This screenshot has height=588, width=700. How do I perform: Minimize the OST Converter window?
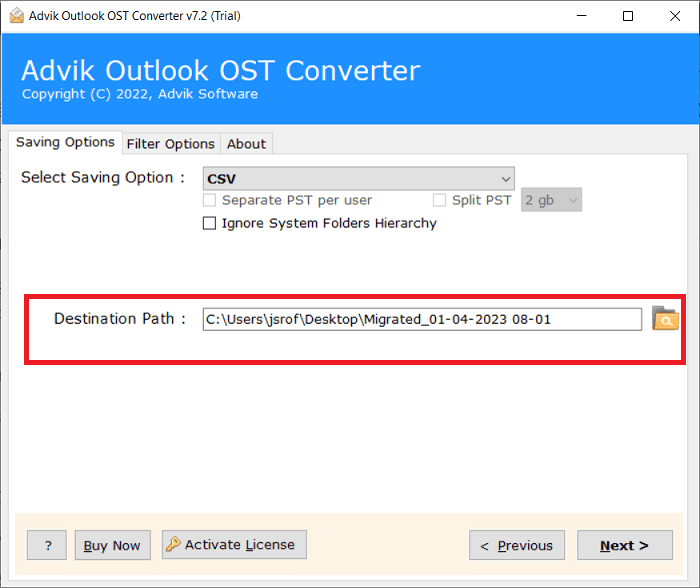click(581, 16)
